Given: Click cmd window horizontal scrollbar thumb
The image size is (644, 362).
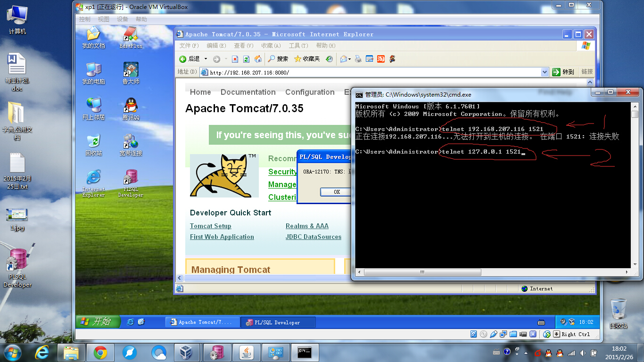Looking at the screenshot, I should (422, 272).
